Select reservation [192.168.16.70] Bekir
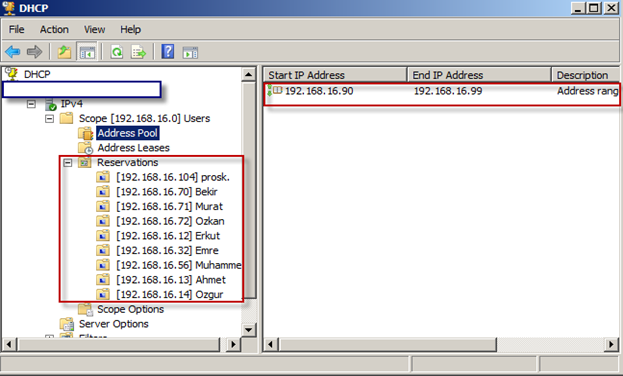623x376 pixels. (166, 192)
